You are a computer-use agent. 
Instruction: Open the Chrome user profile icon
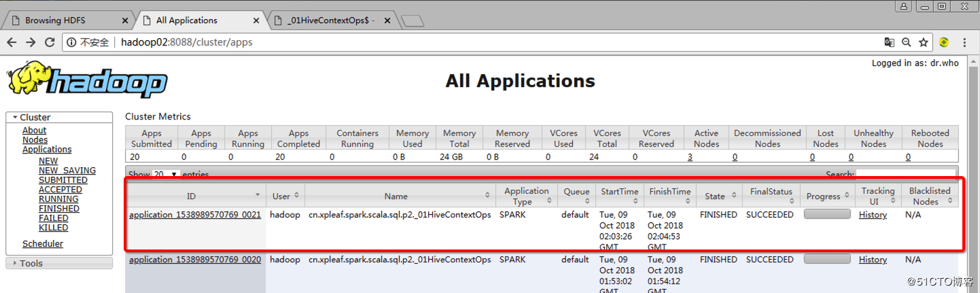click(x=905, y=6)
